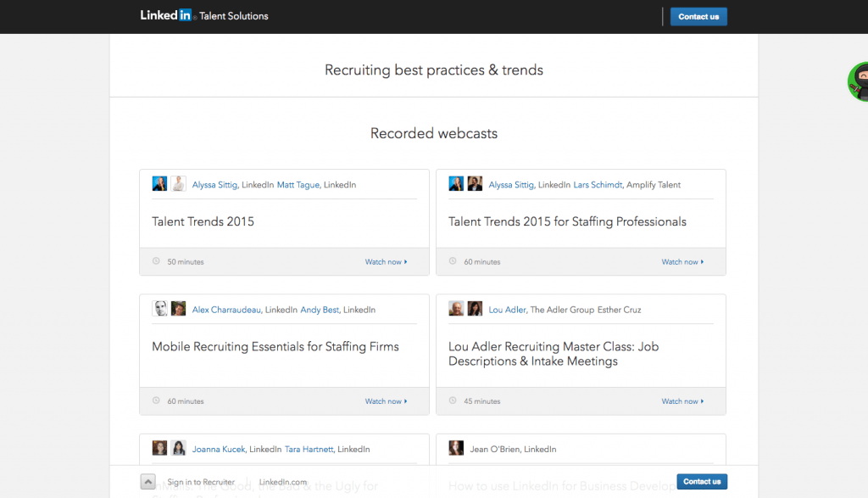Click Recruiting best practices & trends heading
The height and width of the screenshot is (498, 868).
(434, 70)
